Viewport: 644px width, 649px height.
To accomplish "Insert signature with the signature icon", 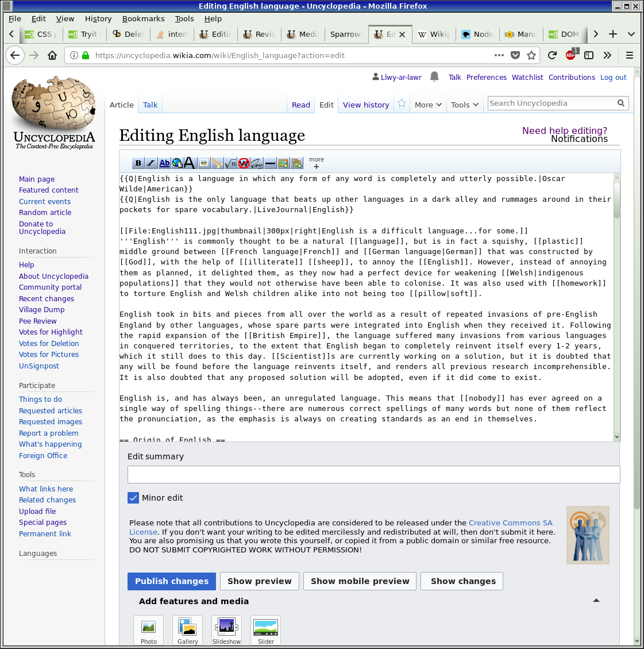I will (x=257, y=163).
